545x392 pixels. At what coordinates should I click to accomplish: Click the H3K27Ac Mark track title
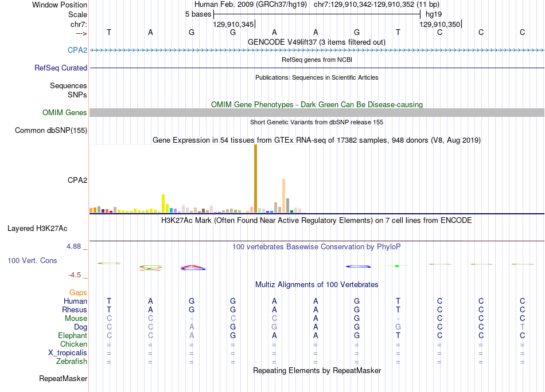point(317,220)
